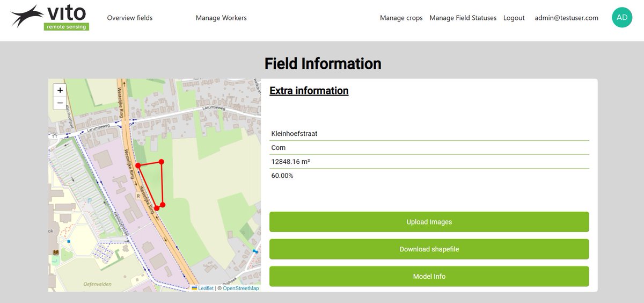Click the Field Information title

click(323, 63)
